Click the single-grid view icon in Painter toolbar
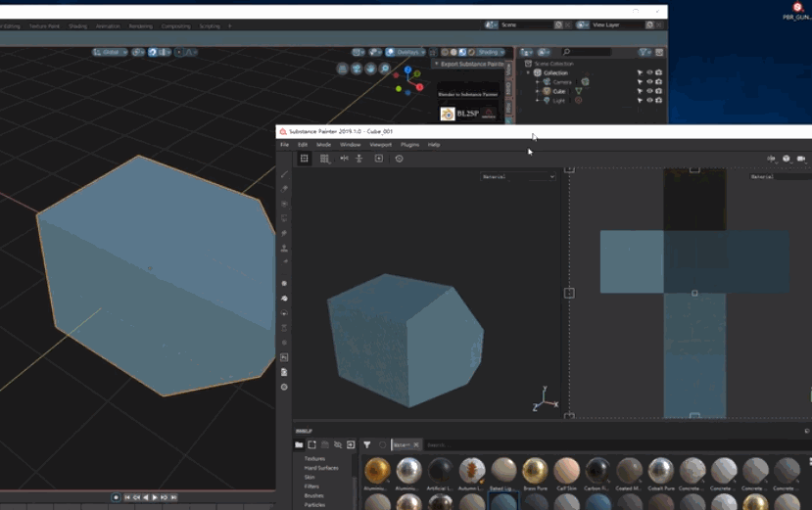Viewport: 812px width, 510px height. coord(304,159)
